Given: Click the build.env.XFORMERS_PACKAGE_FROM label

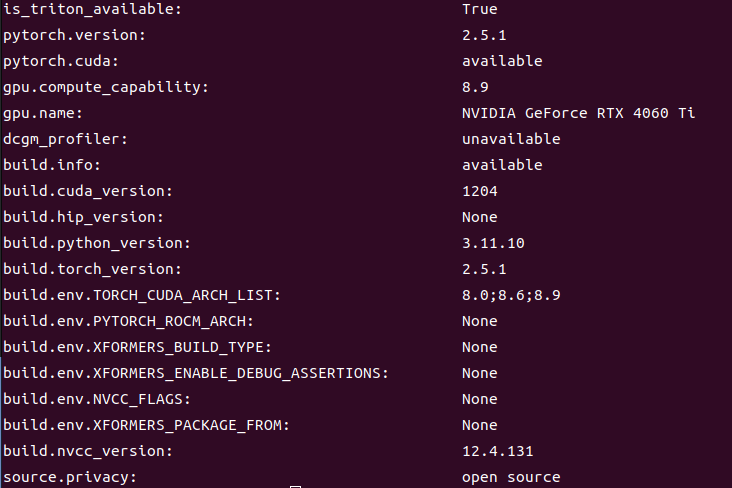Looking at the screenshot, I should 146,425.
